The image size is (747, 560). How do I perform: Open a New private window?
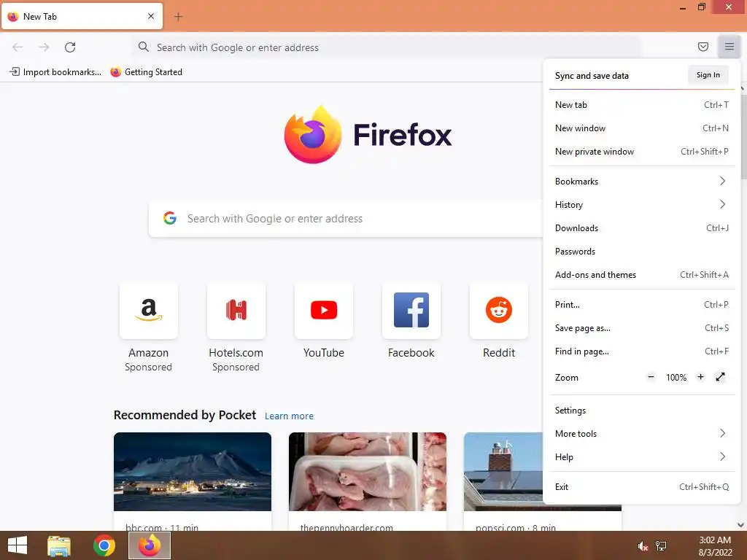click(641, 152)
